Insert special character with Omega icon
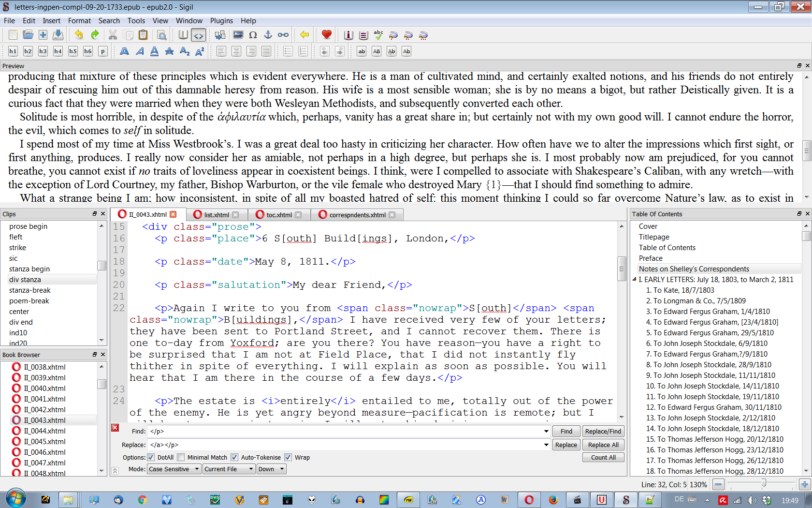Viewport: 812px width, 508px height. click(253, 35)
